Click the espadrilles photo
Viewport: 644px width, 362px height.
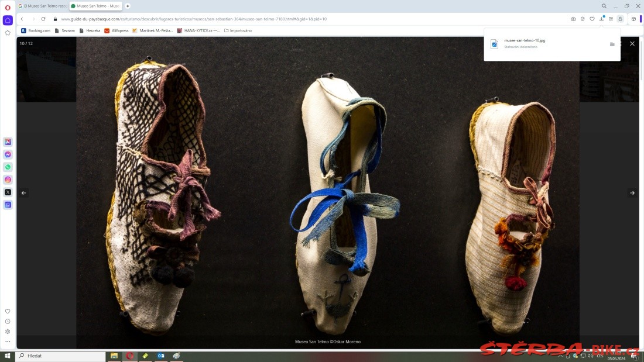pyautogui.click(x=328, y=193)
